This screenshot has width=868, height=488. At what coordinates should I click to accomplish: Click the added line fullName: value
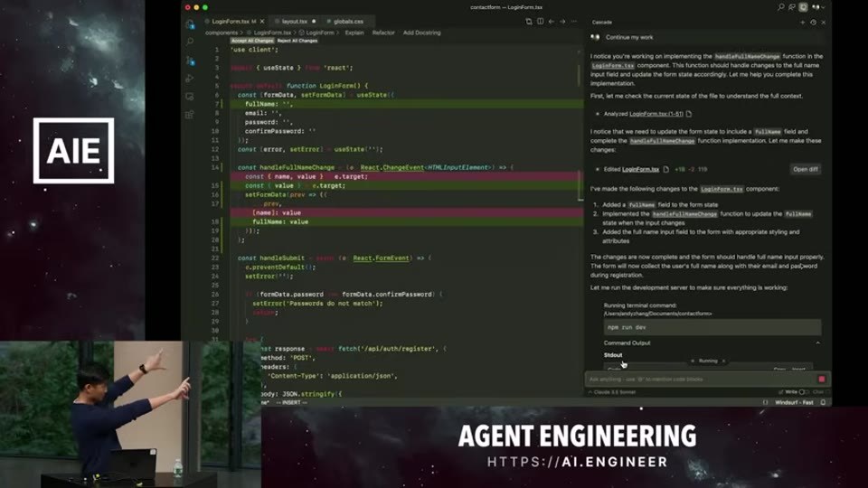(406, 222)
